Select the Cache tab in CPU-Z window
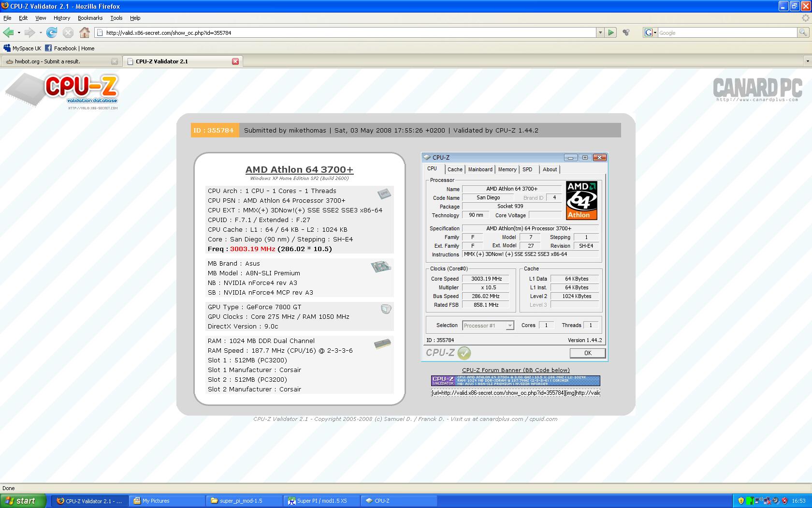This screenshot has width=812, height=508. click(455, 169)
